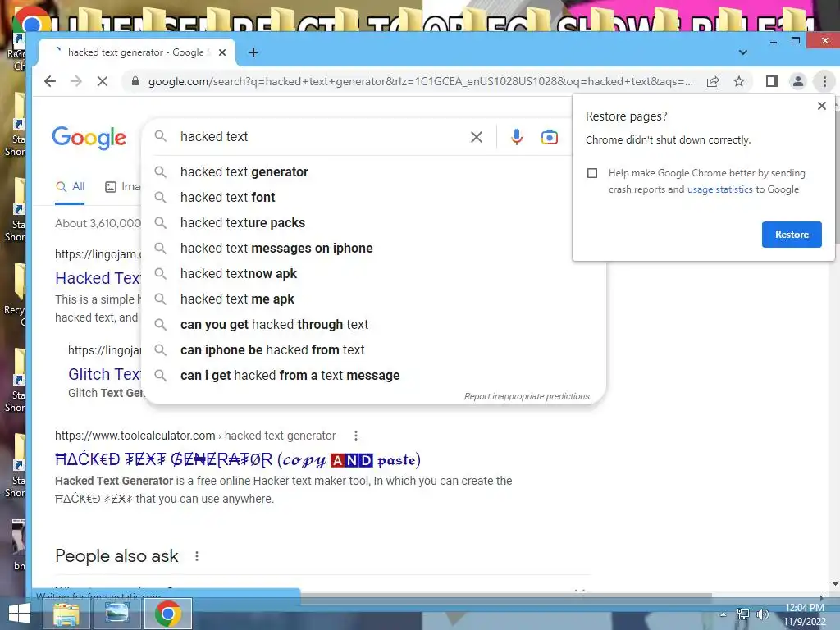Choose 'can i get hacked from a text message'
The image size is (840, 630).
(x=374, y=376)
